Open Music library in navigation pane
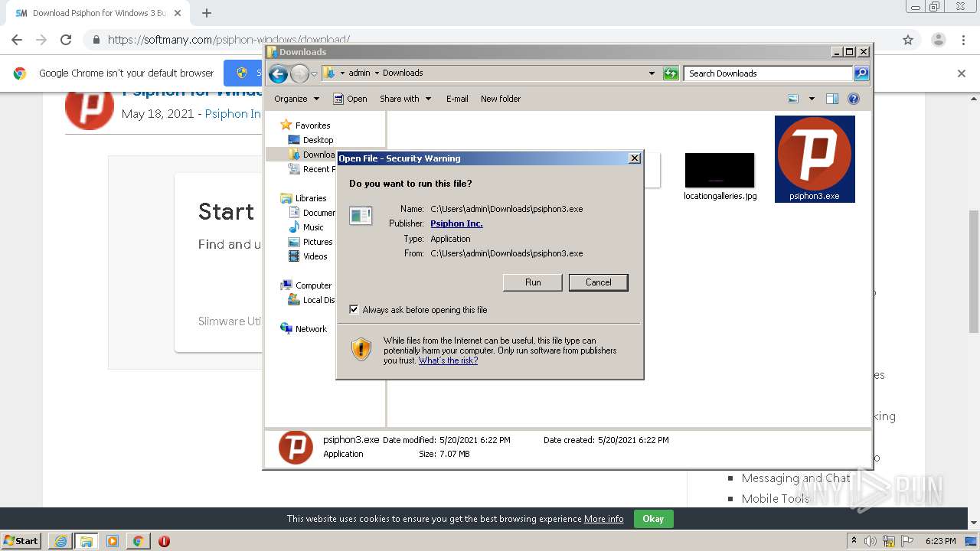 pos(306,227)
